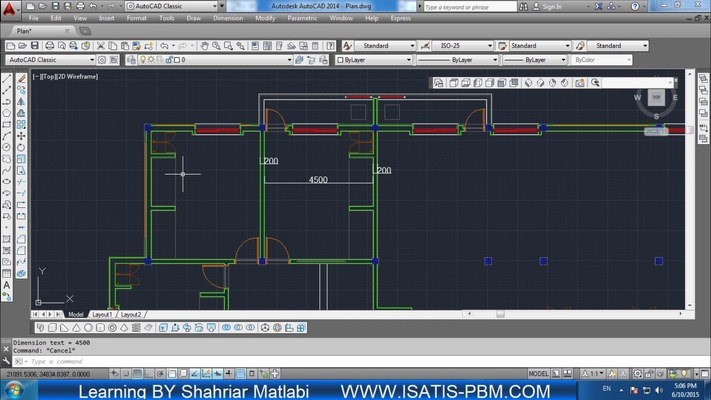The image size is (711, 400).
Task: Click the Zoom Realtime magnifier icon
Action: [216, 46]
